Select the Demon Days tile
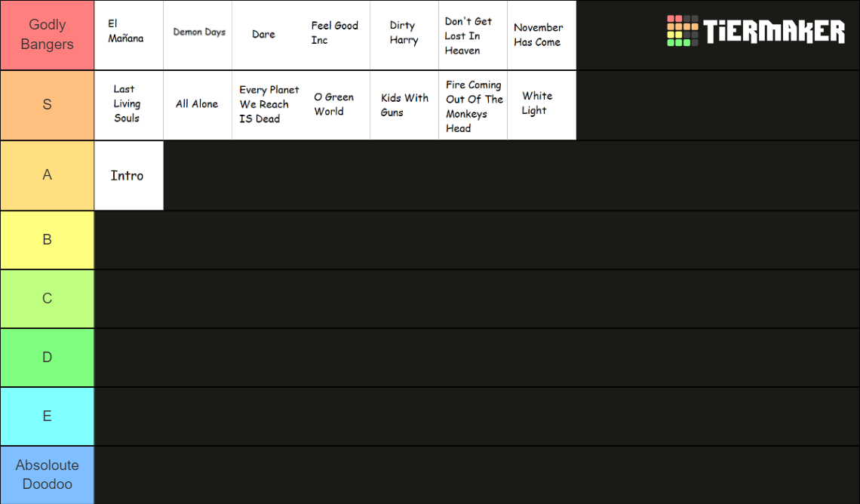Viewport: 860px width, 504px height. [198, 35]
